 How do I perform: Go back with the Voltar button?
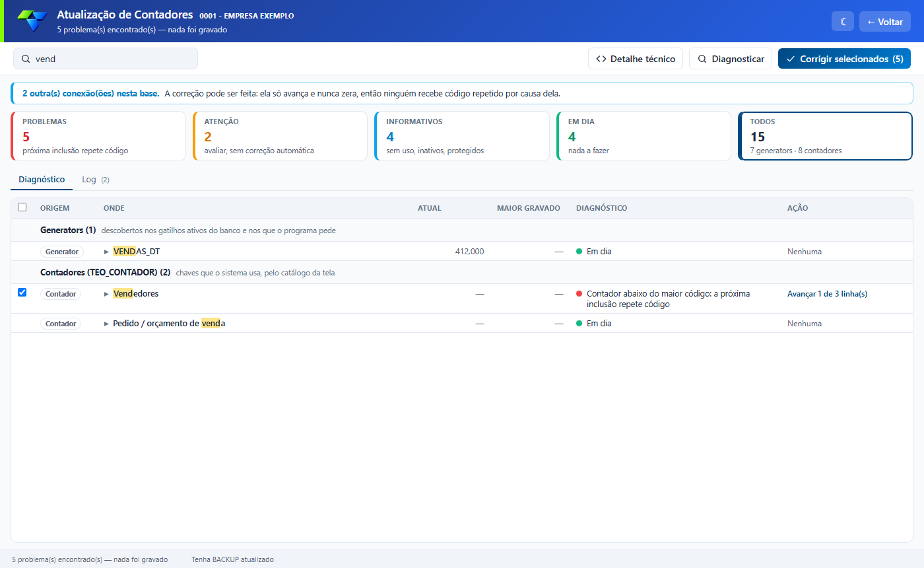[885, 21]
